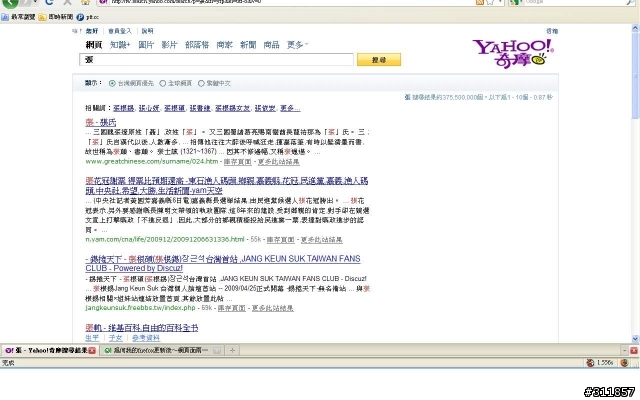Click the scrollbar down arrow
This screenshot has height=400, width=640.
tap(635, 339)
